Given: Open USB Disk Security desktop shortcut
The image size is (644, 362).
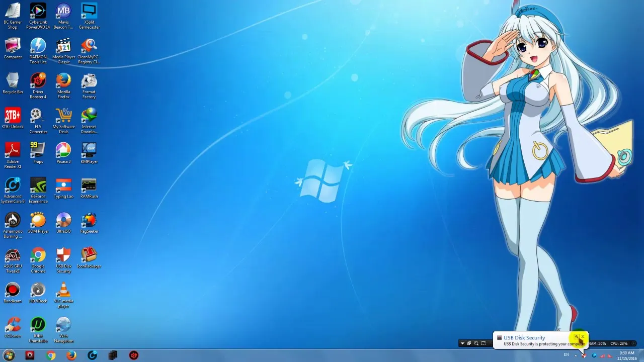Looking at the screenshot, I should coord(63,260).
